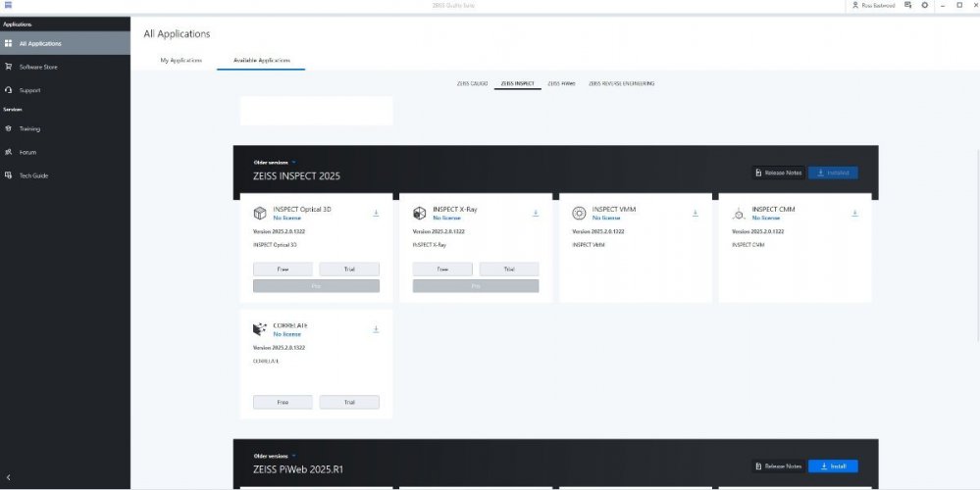
Task: Choose Free for CORRELATE
Action: click(x=283, y=403)
